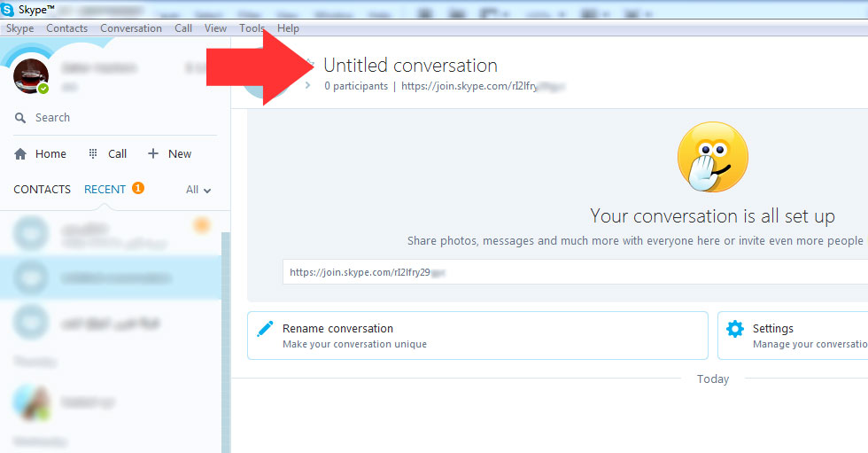Image resolution: width=868 pixels, height=453 pixels.
Task: Click the green online status badge
Action: pyautogui.click(x=43, y=89)
